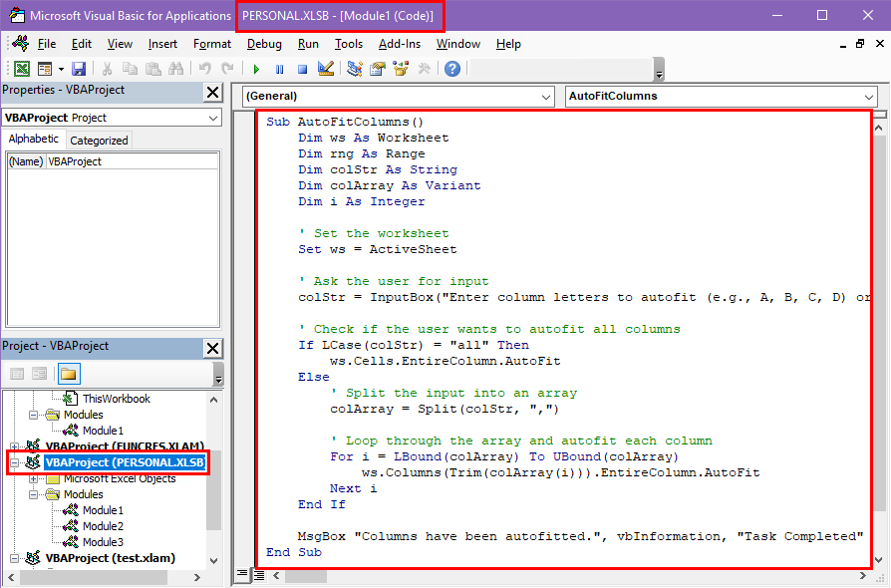Open the Insert menu
Screen dimensions: 891x588
(x=162, y=44)
